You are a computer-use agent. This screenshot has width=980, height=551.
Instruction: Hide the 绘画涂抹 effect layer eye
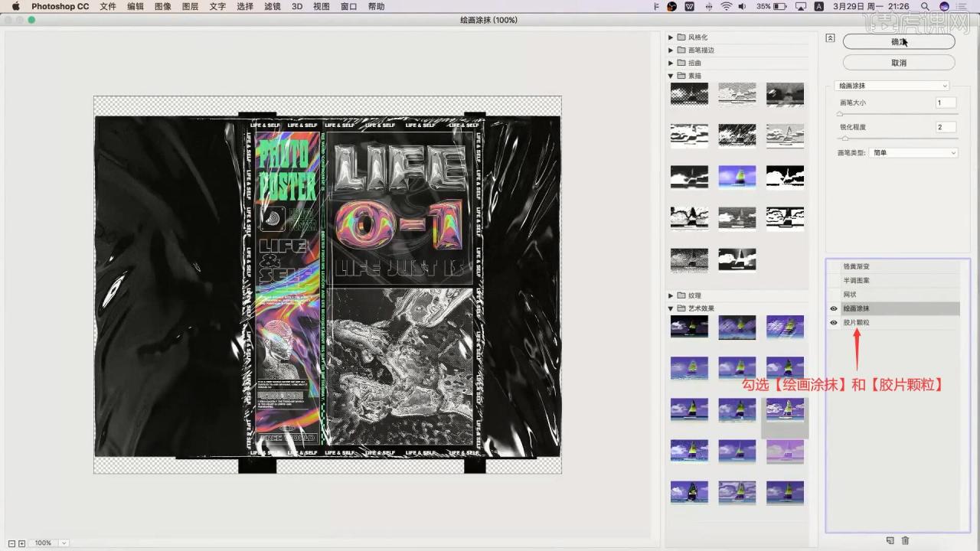click(834, 308)
